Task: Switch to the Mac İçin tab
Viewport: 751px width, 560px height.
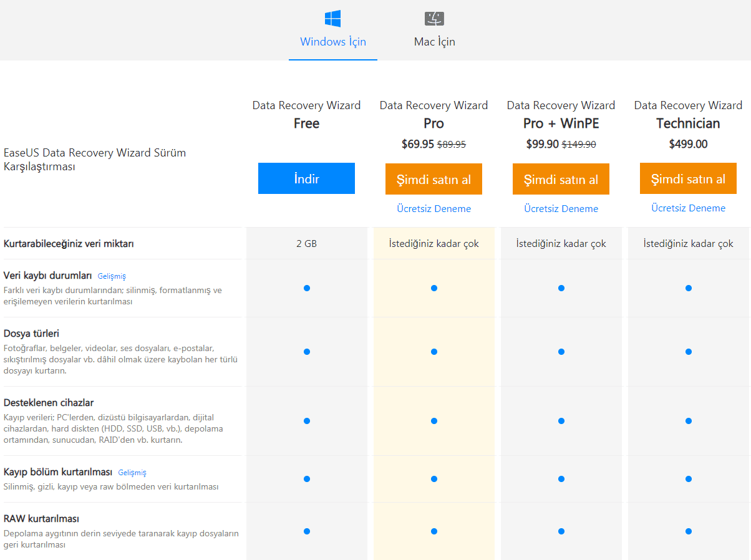Action: coord(435,42)
